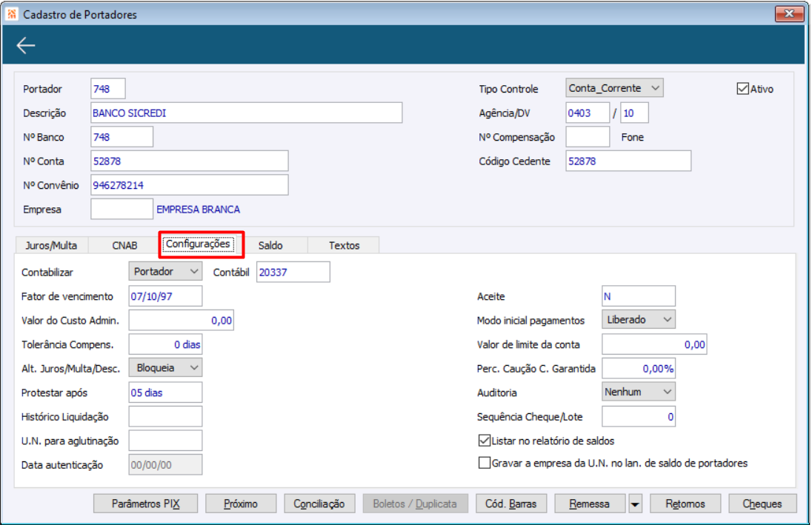This screenshot has width=812, height=525.
Task: Click the Fator de vencimento field
Action: point(165,296)
